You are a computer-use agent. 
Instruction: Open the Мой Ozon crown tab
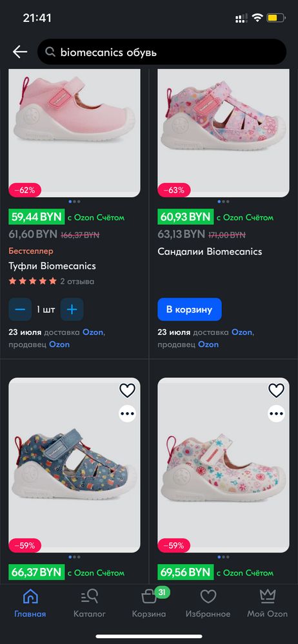[268, 603]
